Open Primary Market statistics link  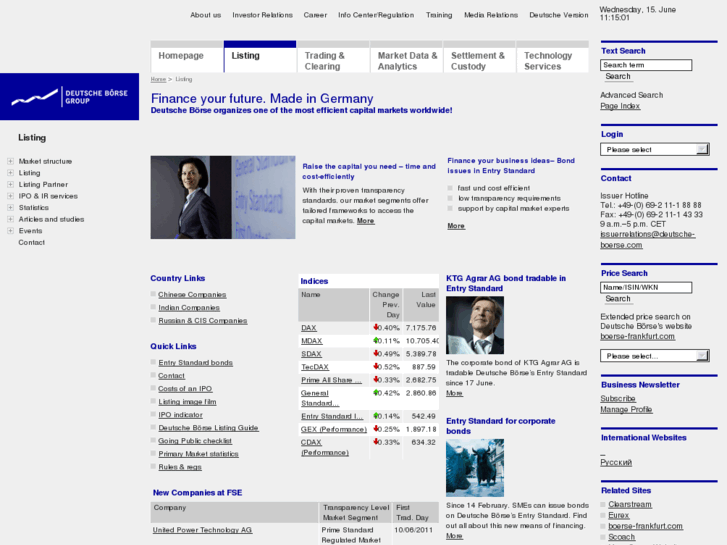click(198, 454)
